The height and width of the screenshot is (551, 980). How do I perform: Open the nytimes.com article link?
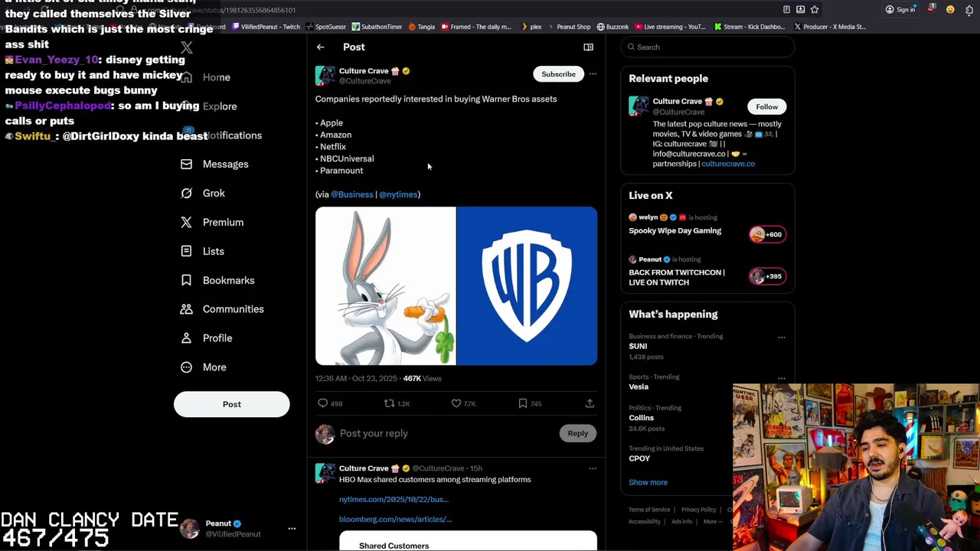394,500
